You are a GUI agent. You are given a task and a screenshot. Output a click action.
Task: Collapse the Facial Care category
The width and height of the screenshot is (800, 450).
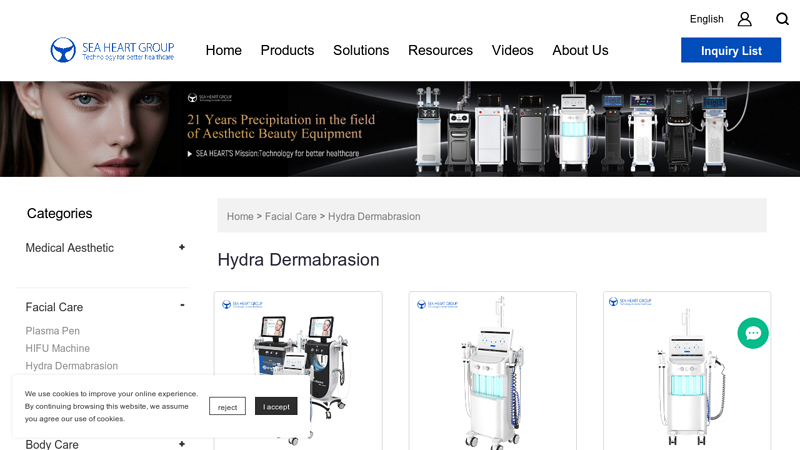pyautogui.click(x=182, y=306)
